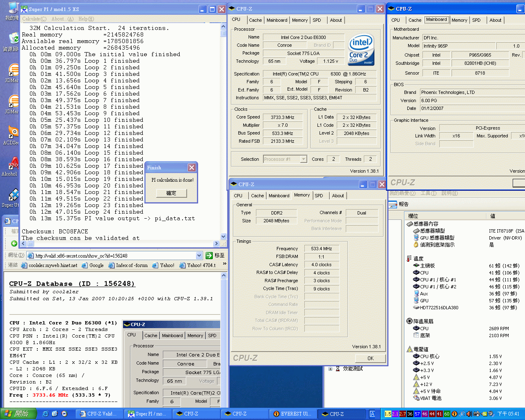Switch to SPD tab in the Memory CPU-Z window
The width and height of the screenshot is (525, 420).
319,196
